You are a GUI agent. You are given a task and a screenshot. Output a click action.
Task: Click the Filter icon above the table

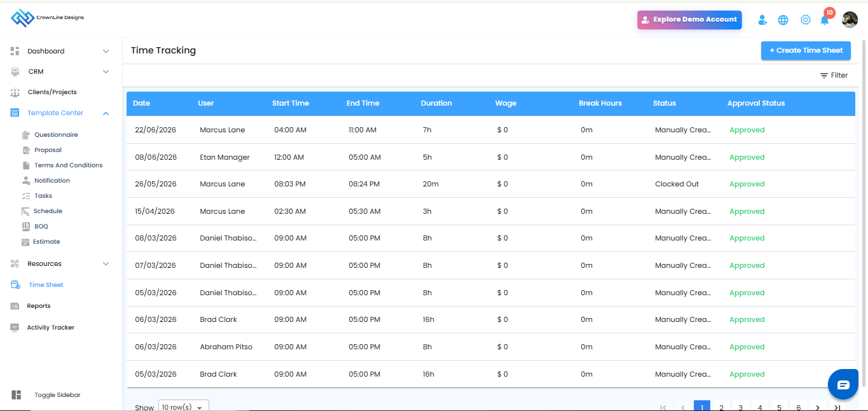click(x=824, y=75)
